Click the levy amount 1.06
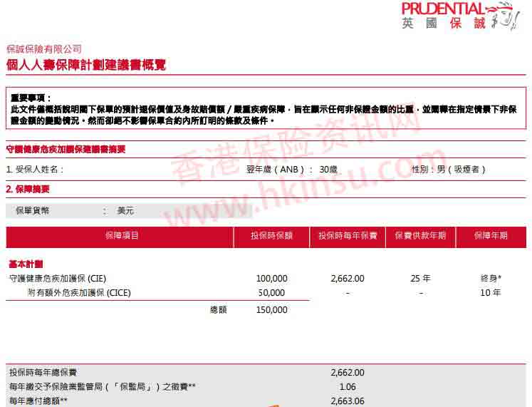 click(348, 386)
